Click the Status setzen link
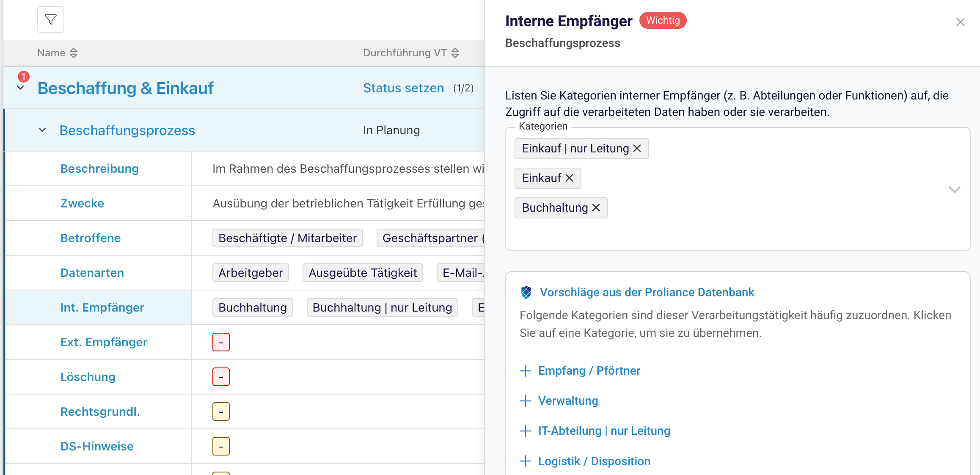 (403, 88)
